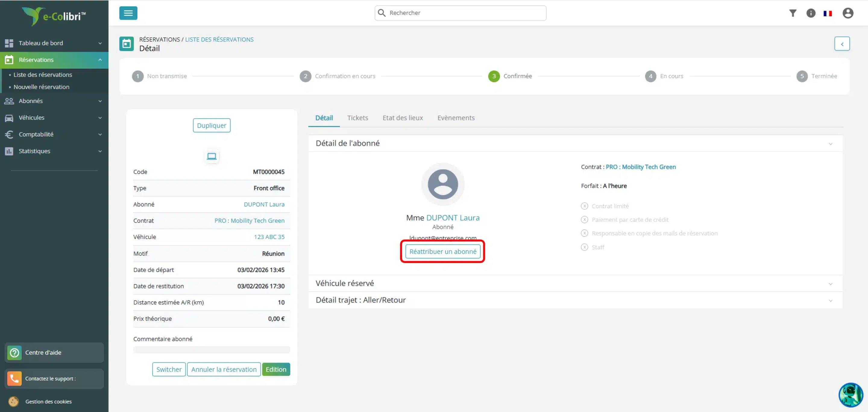Click the back arrow button at top right
The height and width of the screenshot is (412, 868).
click(842, 44)
